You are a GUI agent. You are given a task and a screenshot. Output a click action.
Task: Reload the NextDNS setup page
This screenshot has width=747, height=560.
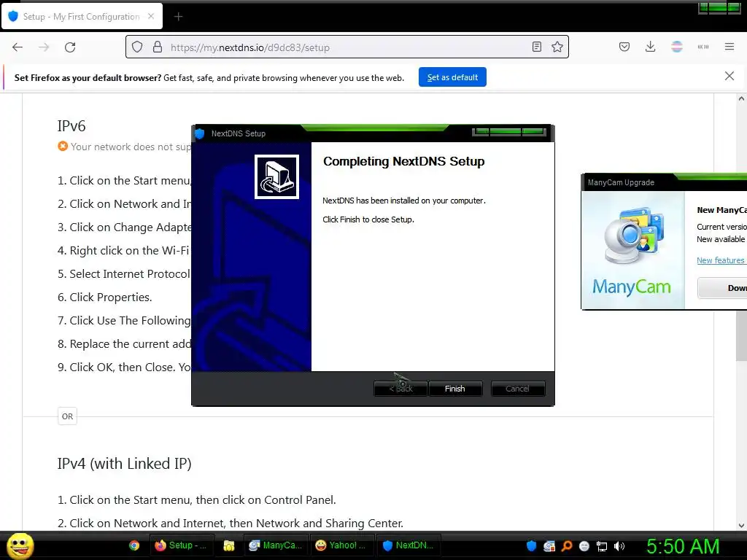70,47
